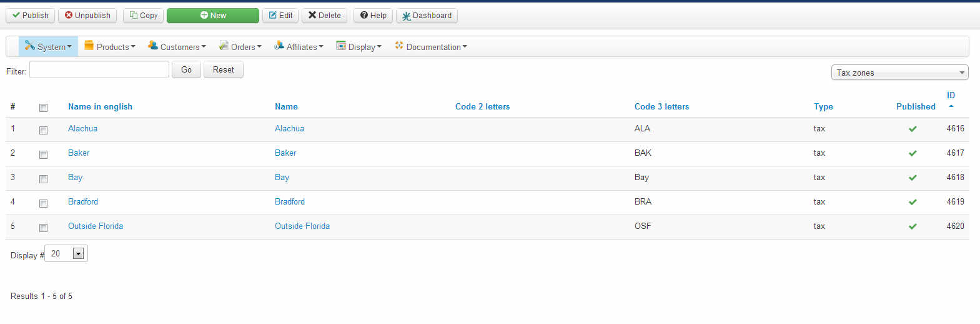
Task: Click ID value 4616
Action: [955, 128]
